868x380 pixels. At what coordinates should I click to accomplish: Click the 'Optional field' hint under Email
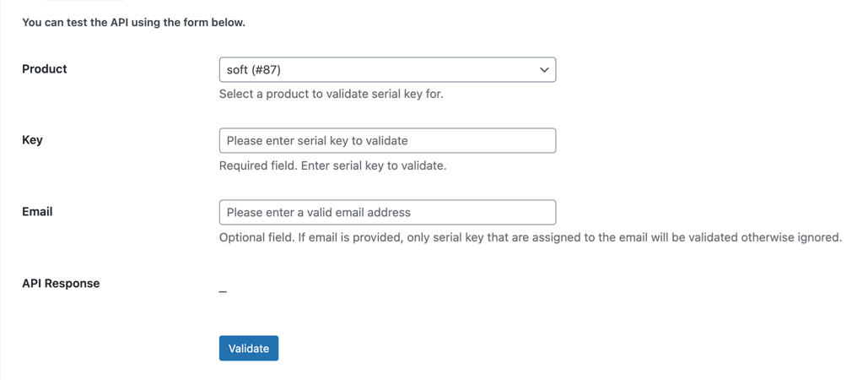(x=531, y=237)
